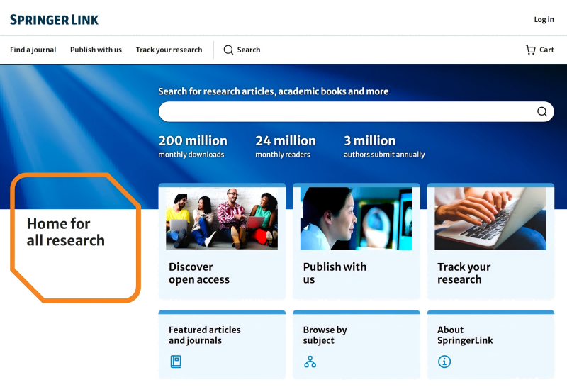Image resolution: width=567 pixels, height=392 pixels.
Task: Click the Log in link
Action: [x=544, y=20]
